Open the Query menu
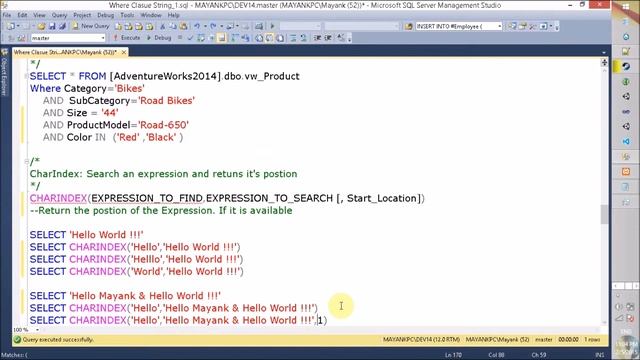640x360 pixels. (59, 15)
